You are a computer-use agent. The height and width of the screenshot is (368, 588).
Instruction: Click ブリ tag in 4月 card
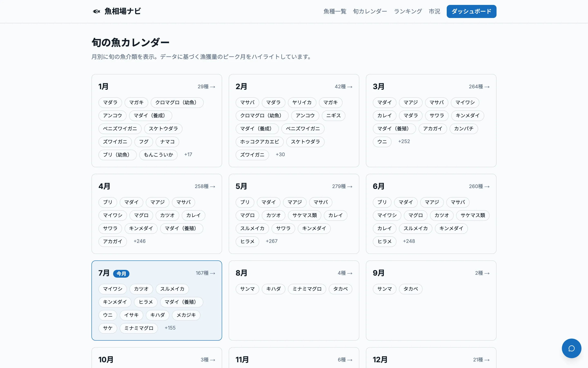pos(108,202)
